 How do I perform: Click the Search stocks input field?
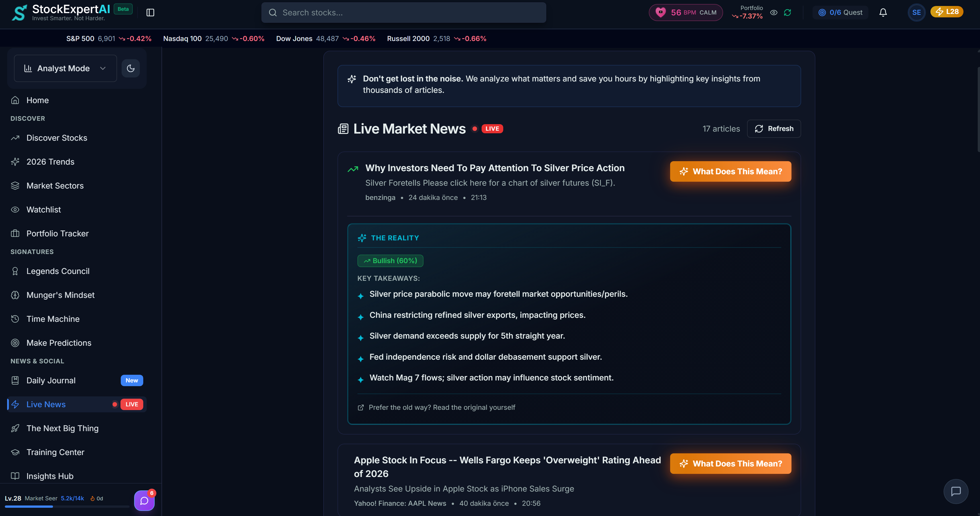click(404, 12)
